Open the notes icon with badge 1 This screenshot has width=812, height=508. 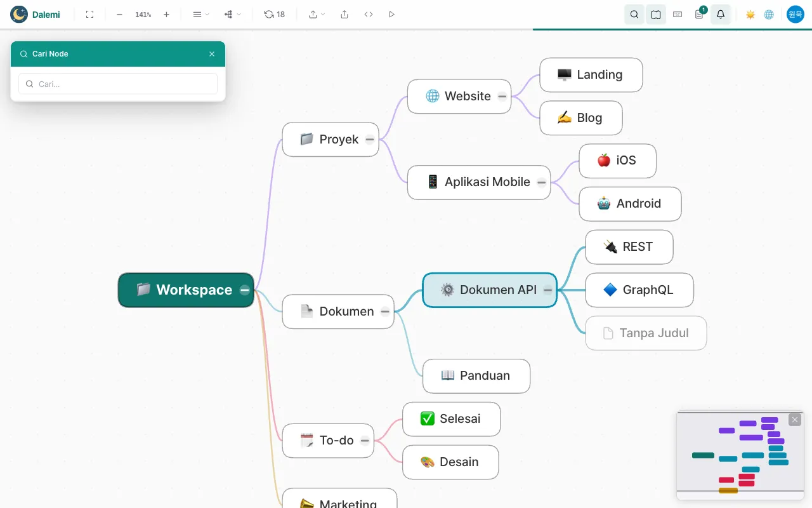click(699, 14)
